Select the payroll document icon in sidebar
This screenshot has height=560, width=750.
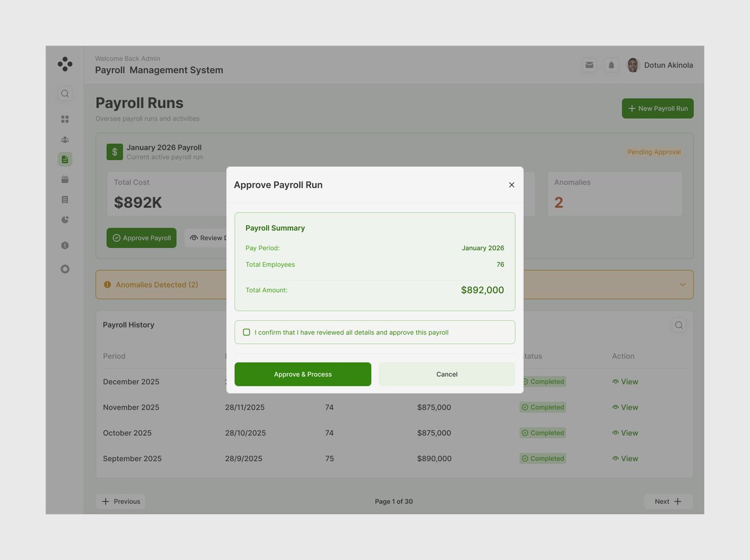pyautogui.click(x=65, y=159)
